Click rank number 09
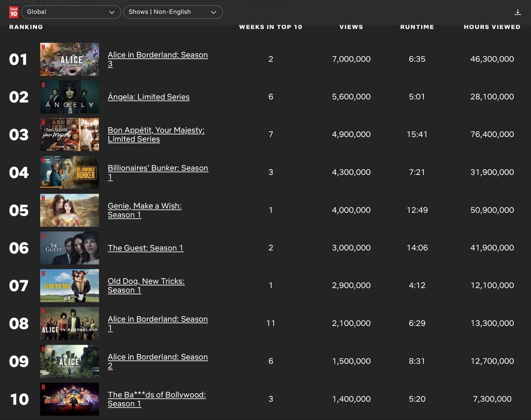531x420 pixels. 19,361
